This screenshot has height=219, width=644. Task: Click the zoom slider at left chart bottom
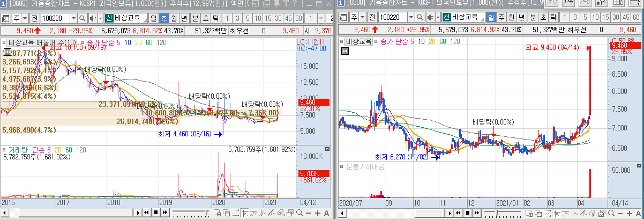click(x=191, y=213)
